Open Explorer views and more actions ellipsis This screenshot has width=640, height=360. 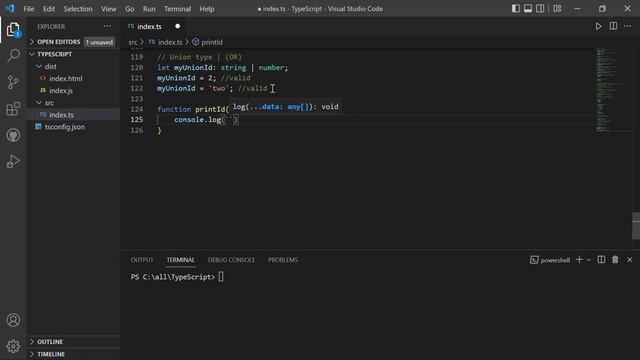pos(107,26)
